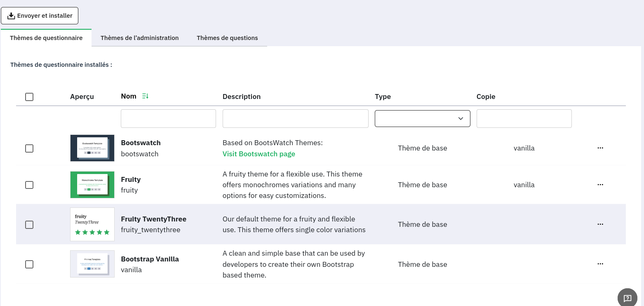Viewport: 644px width, 306px height.
Task: Click into the Description filter field
Action: pos(295,118)
